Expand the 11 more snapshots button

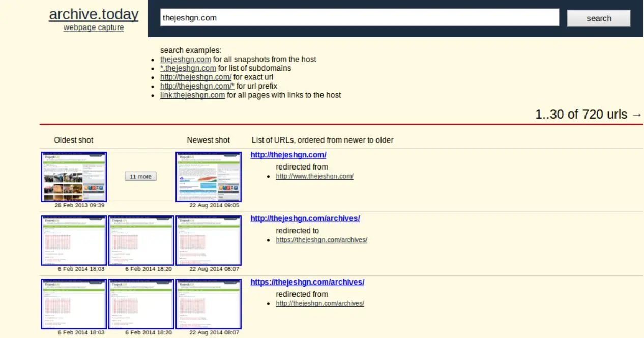(140, 176)
